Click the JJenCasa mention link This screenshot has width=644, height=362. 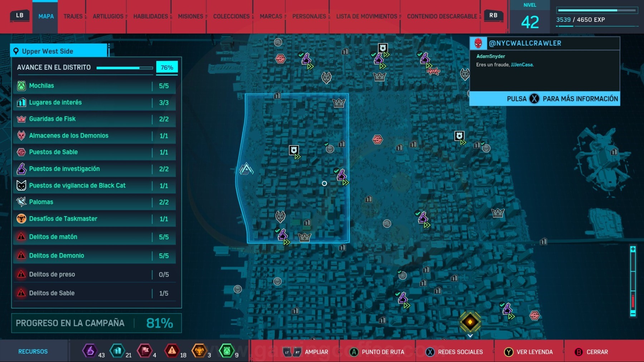coord(522,65)
